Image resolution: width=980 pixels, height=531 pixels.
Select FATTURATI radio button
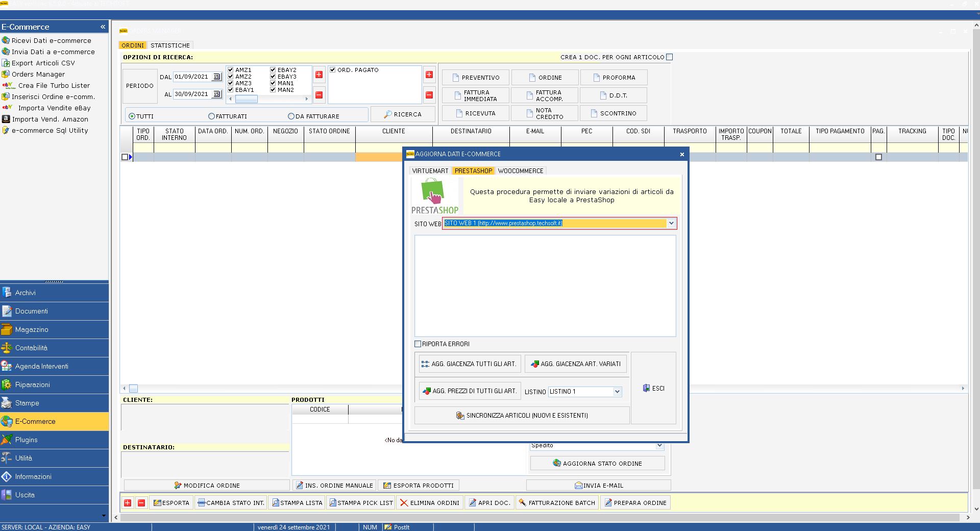[212, 116]
